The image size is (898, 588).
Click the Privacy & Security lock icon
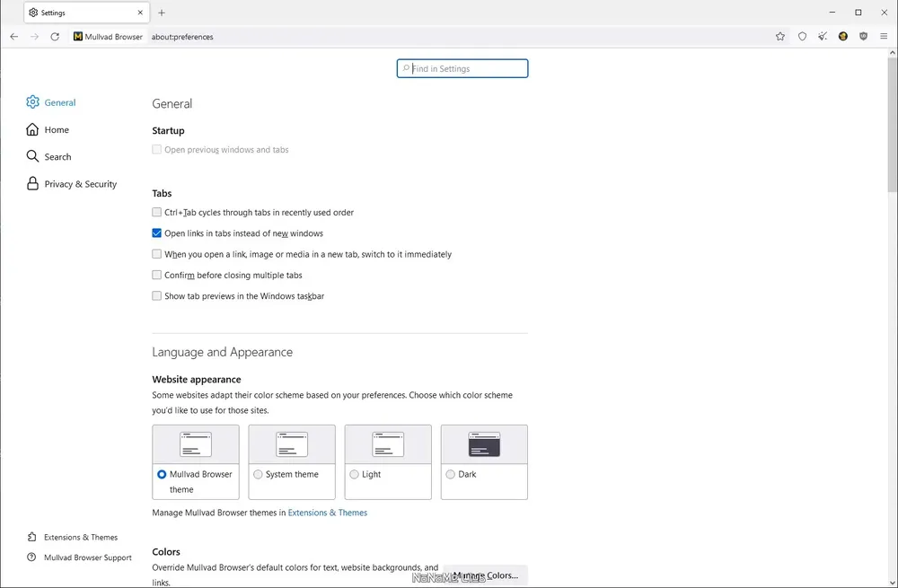pos(32,183)
